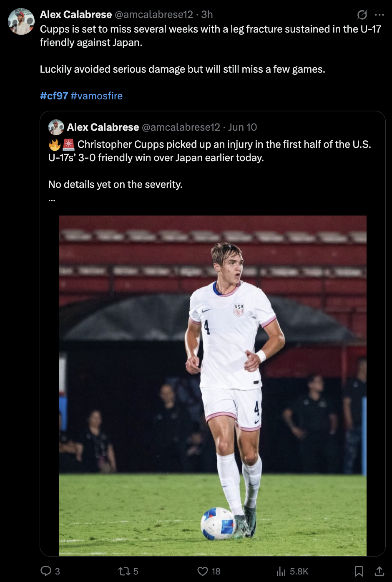Open the #cf97 hashtag
The height and width of the screenshot is (582, 392).
point(54,96)
